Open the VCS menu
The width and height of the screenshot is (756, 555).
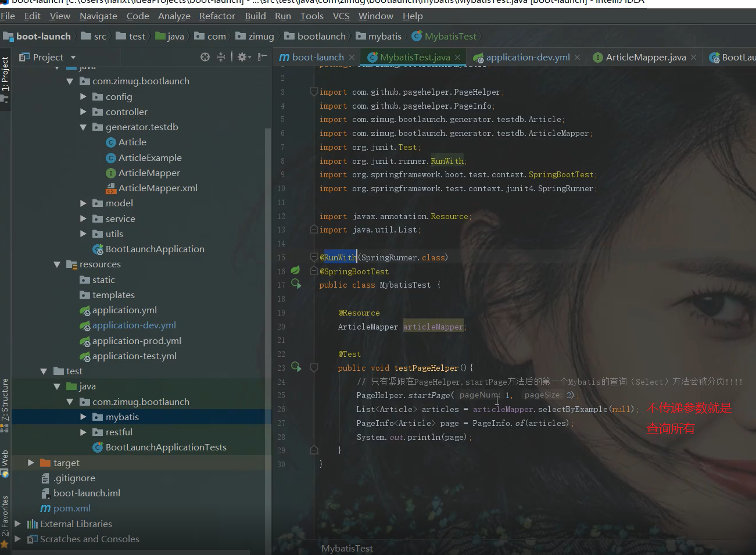click(x=341, y=16)
